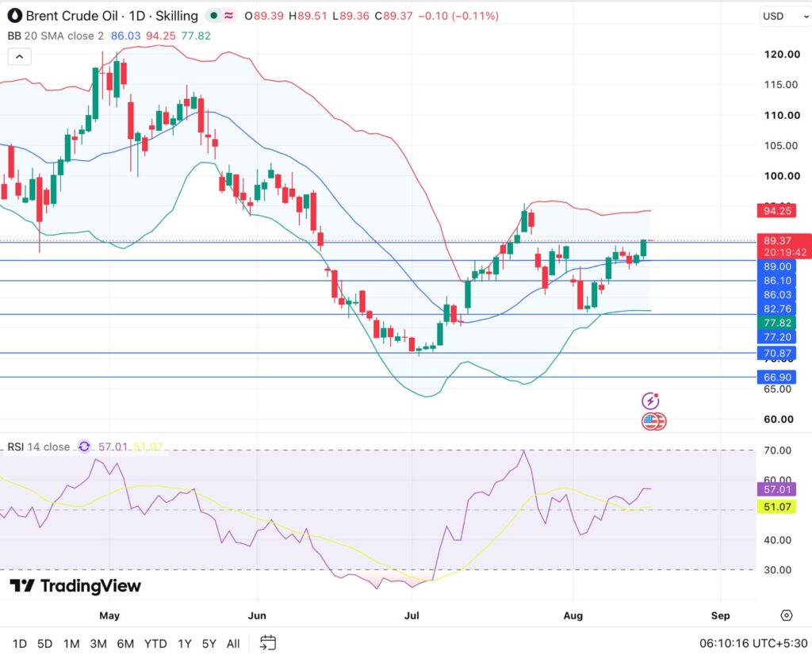Open the go-to-date calendar icon
The image size is (812, 659).
tap(267, 643)
